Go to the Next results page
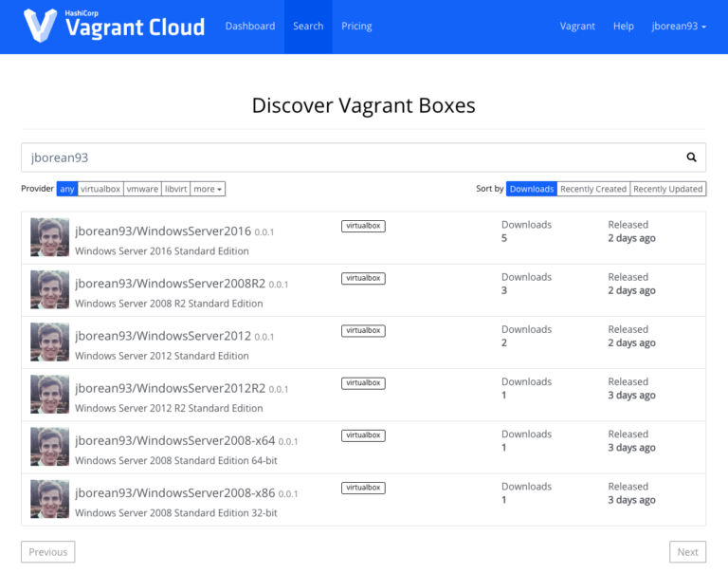The image size is (728, 573). tap(687, 552)
